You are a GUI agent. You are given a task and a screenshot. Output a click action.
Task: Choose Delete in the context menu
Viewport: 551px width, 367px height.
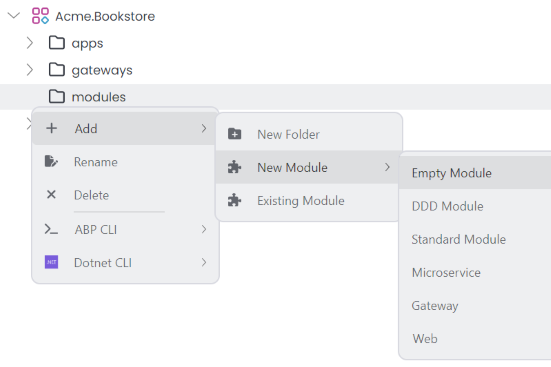pyautogui.click(x=124, y=194)
